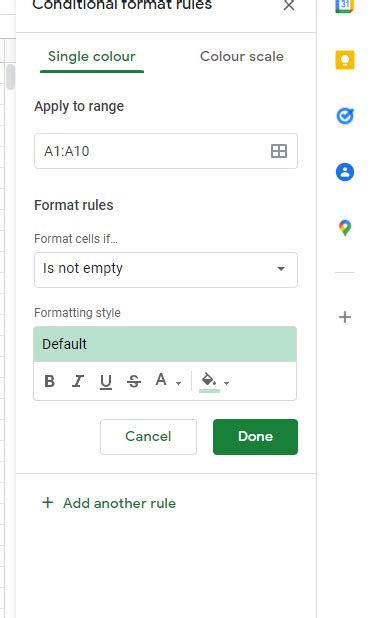This screenshot has height=618, width=372.
Task: Toggle underline formatting
Action: 106,382
